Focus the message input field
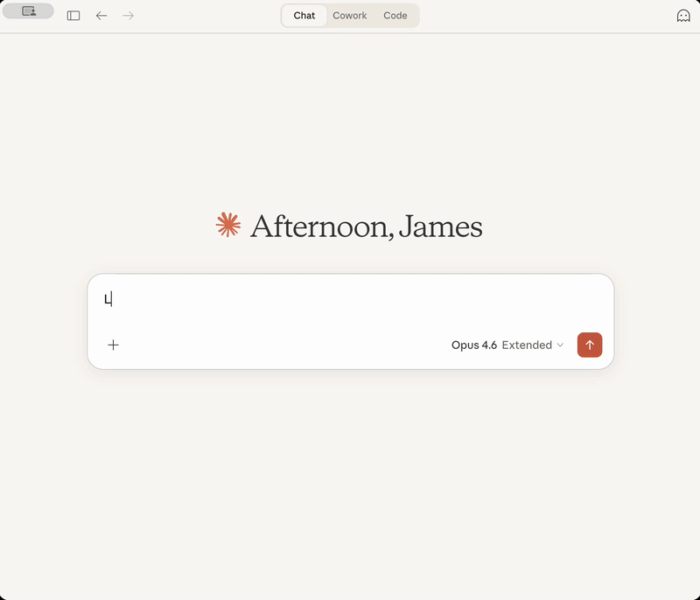The width and height of the screenshot is (700, 600). click(351, 300)
